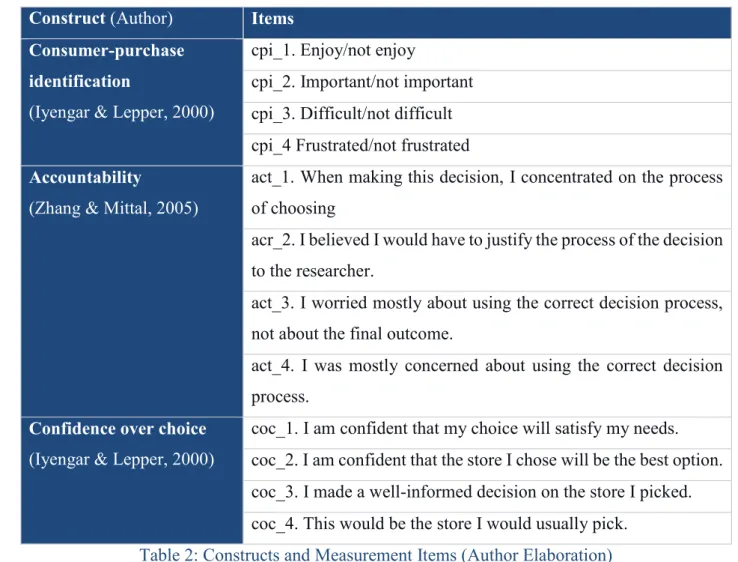Screen dimensions: 738x562
Task: Click the Table 2 caption text
Action: pos(376,554)
